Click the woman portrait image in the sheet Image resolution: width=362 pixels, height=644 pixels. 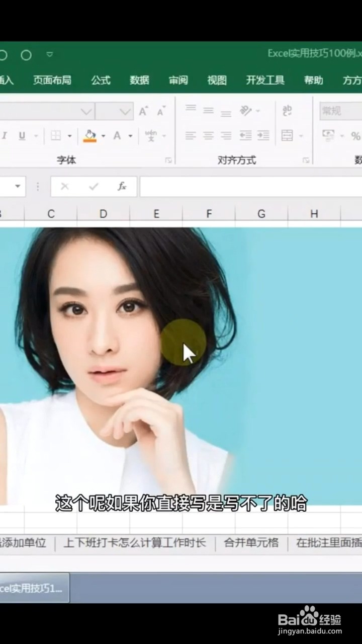[181, 366]
